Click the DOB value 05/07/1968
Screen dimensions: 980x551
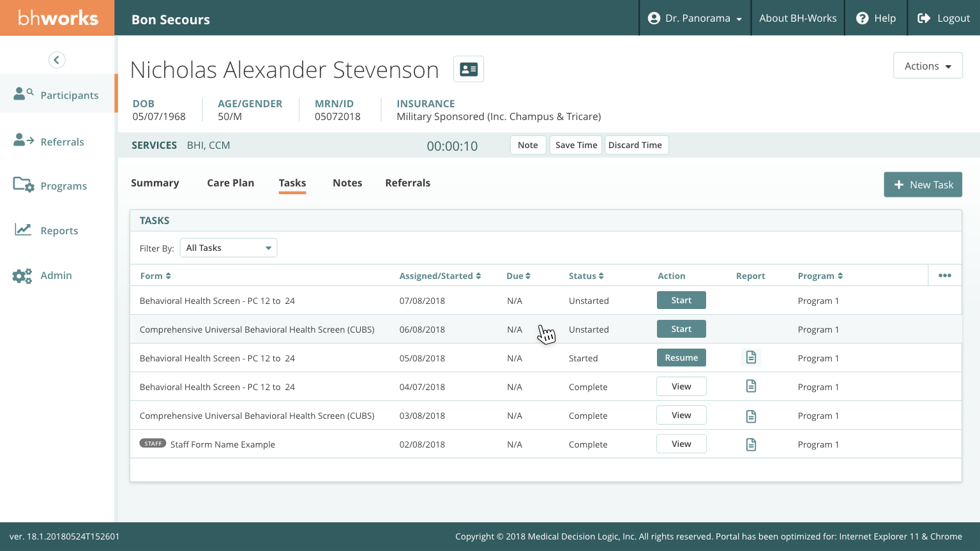pyautogui.click(x=159, y=117)
